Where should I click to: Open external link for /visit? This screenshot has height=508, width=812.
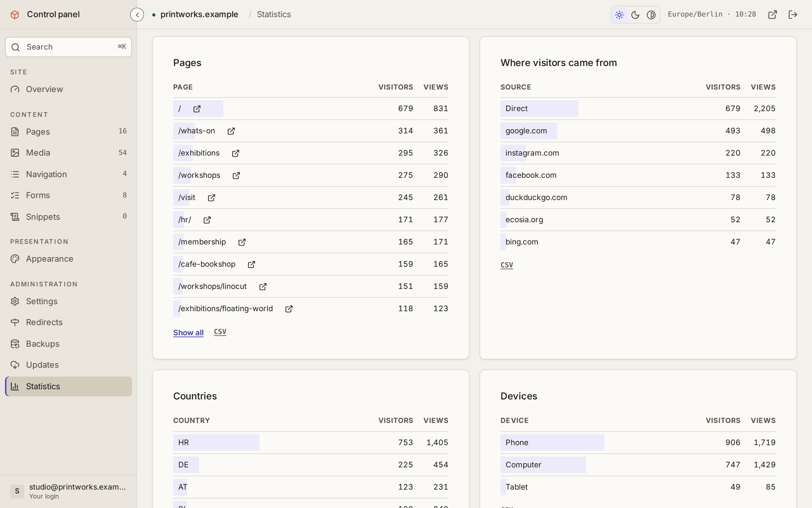click(x=211, y=198)
